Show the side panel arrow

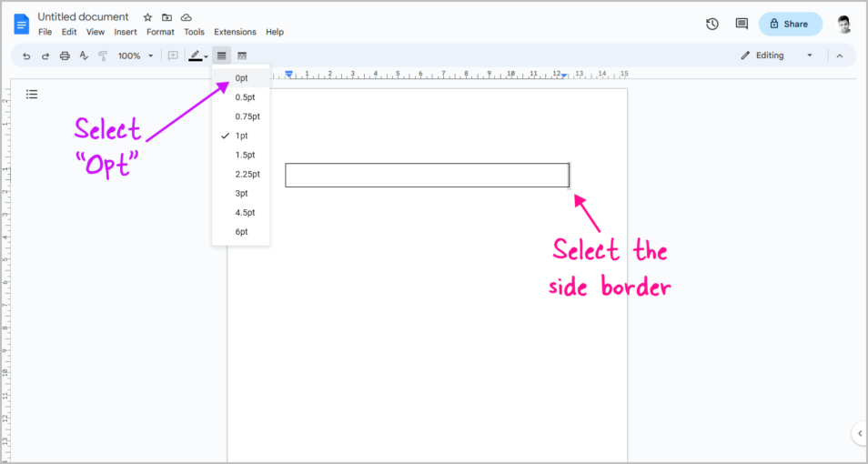860,434
